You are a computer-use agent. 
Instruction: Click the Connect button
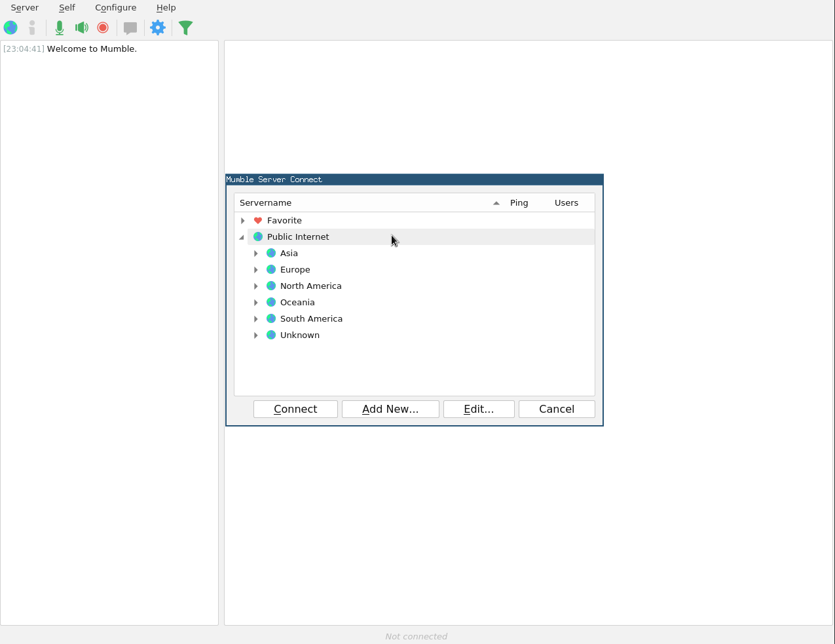(x=295, y=409)
